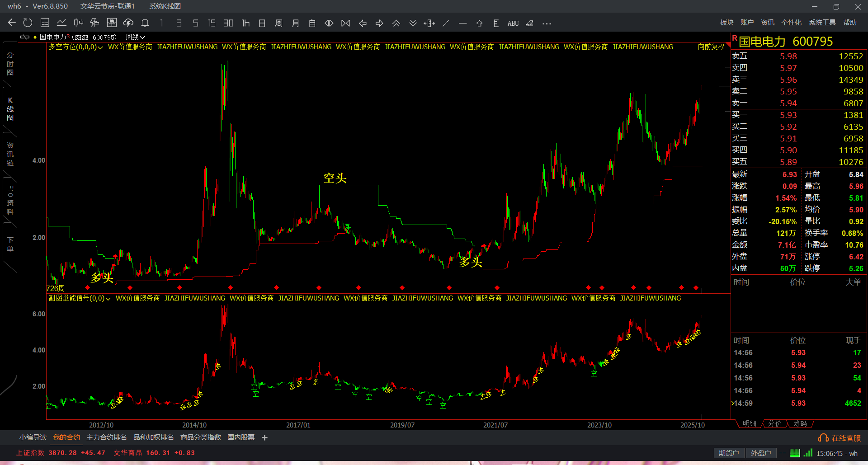Open the 我的合约 bottom tab
868x465 pixels.
pyautogui.click(x=66, y=437)
